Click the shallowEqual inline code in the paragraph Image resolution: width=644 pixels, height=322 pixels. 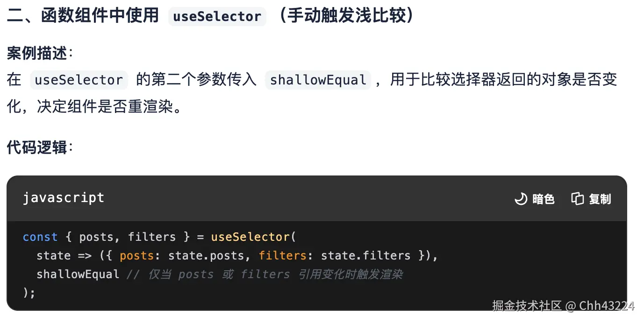318,80
